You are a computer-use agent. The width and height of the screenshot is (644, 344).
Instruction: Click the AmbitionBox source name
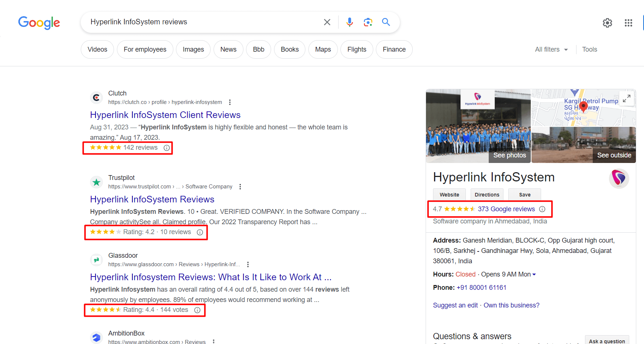tap(126, 333)
